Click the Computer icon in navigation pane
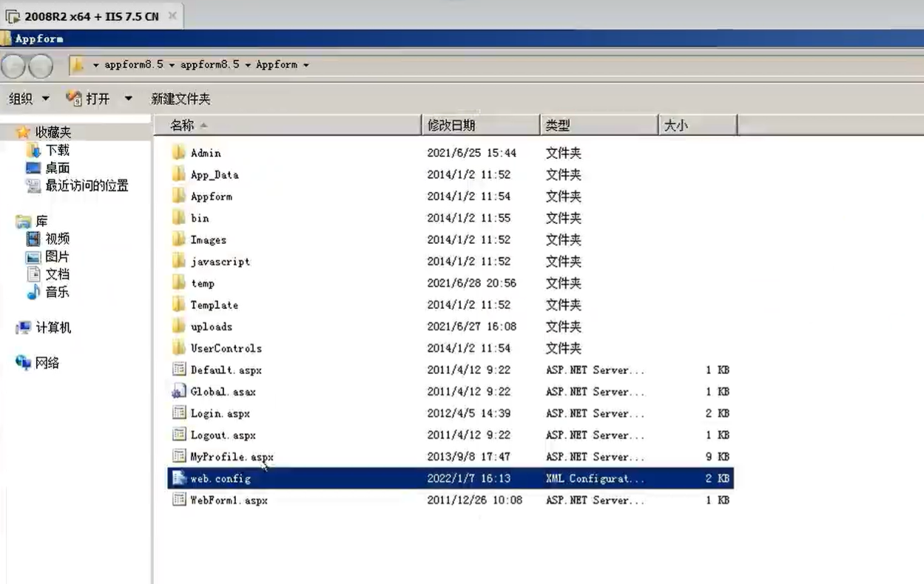 [x=24, y=327]
